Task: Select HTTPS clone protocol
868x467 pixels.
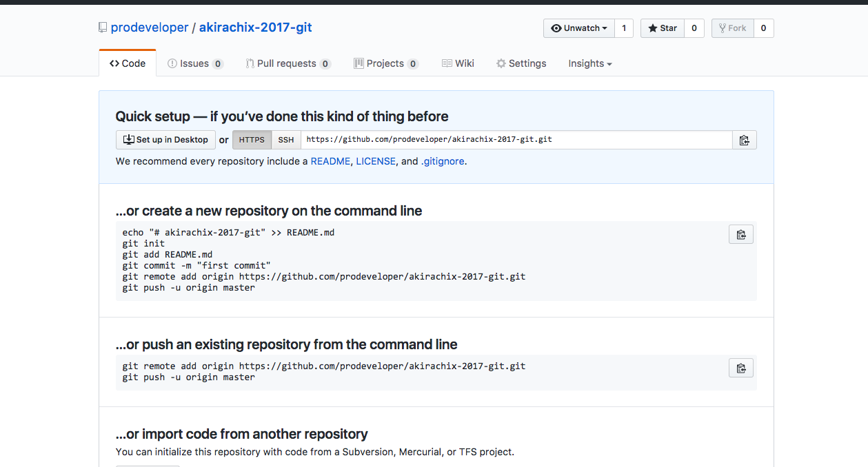Action: coord(252,140)
